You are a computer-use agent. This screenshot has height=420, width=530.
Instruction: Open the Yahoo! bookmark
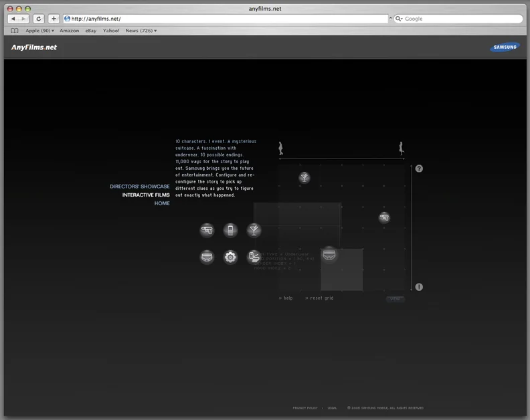click(111, 30)
